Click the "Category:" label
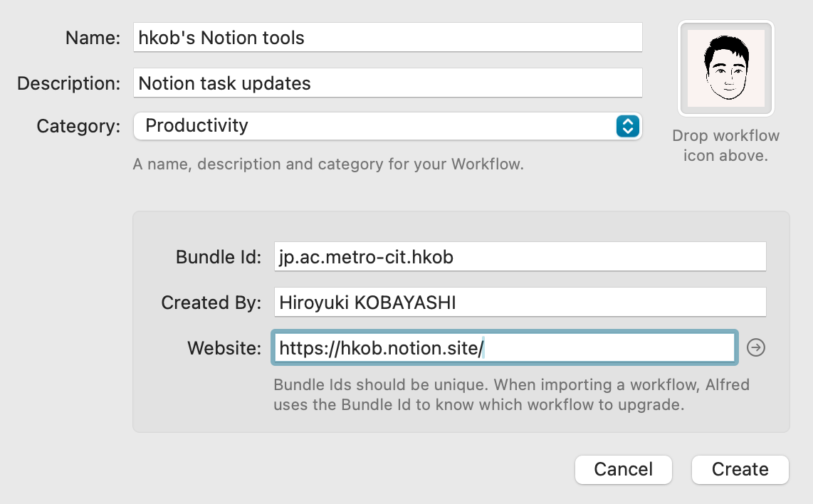This screenshot has height=504, width=813. [x=78, y=127]
